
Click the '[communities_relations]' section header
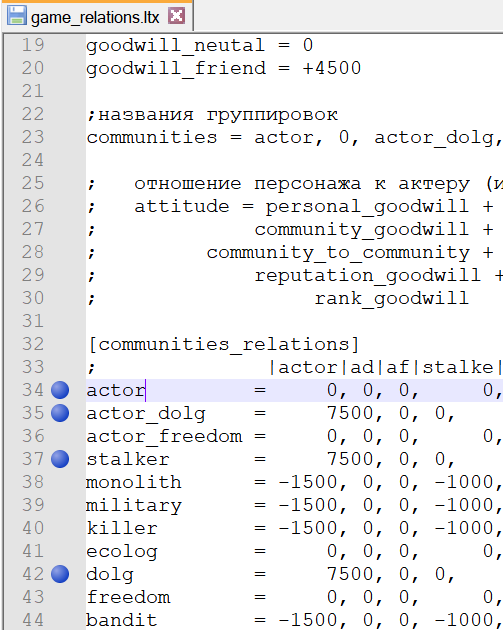click(223, 345)
